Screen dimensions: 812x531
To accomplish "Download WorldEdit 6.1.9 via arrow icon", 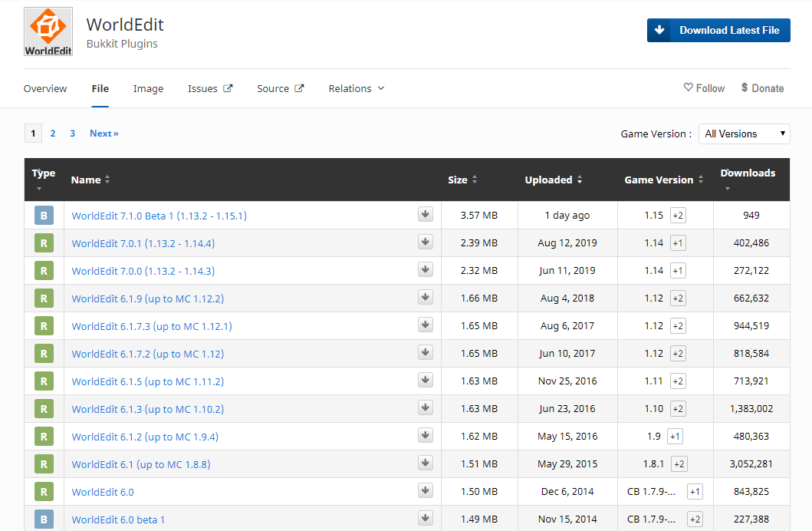I will coord(426,297).
